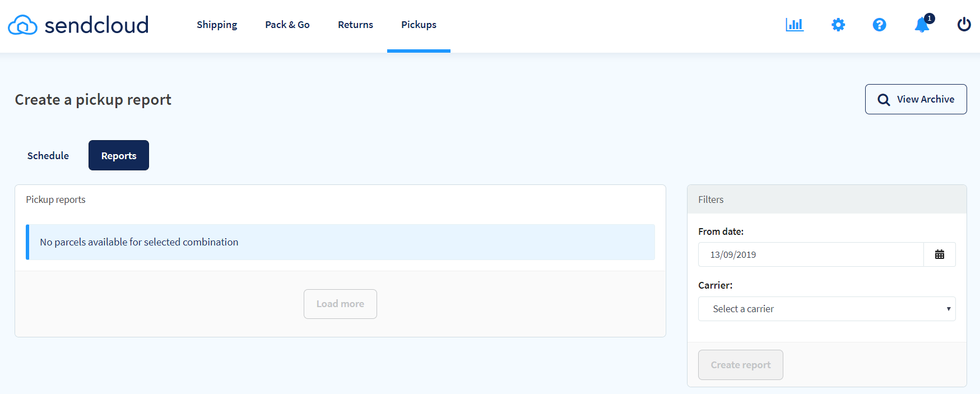Log out using the power icon

964,25
